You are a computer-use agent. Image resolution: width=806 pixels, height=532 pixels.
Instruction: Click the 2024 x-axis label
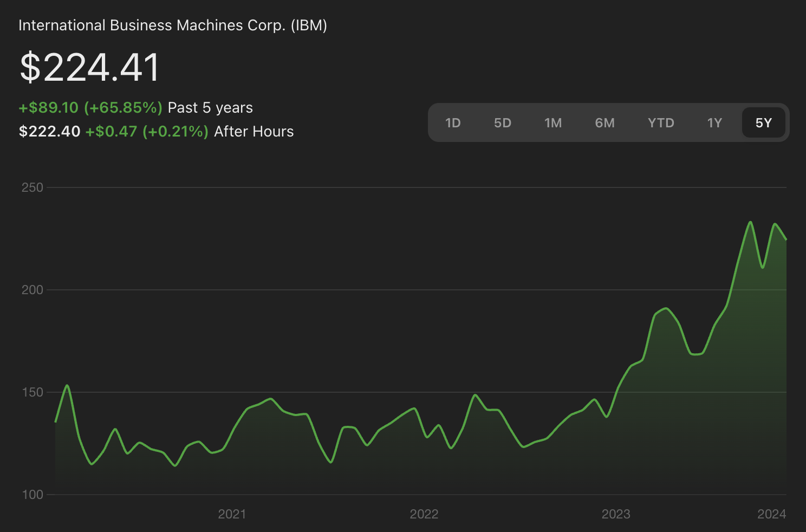(772, 514)
